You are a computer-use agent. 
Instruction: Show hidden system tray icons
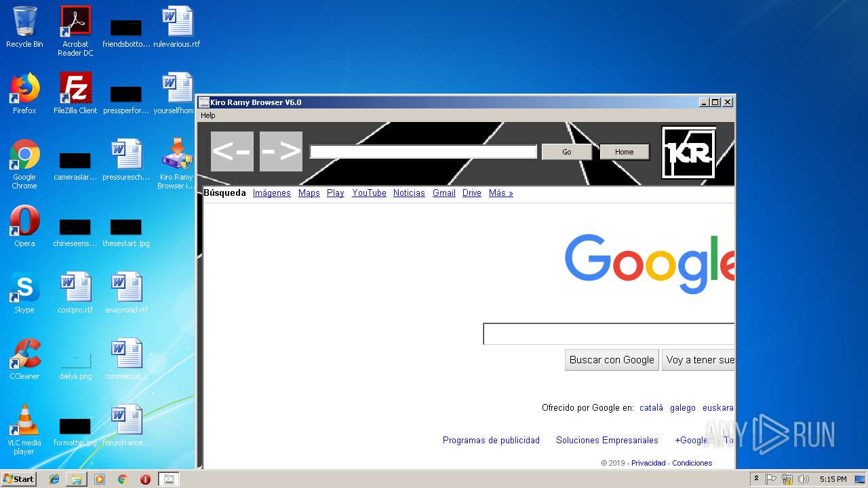(756, 479)
